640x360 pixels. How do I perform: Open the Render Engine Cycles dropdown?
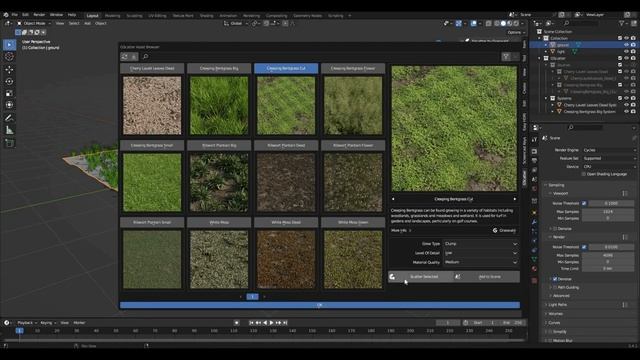click(609, 150)
